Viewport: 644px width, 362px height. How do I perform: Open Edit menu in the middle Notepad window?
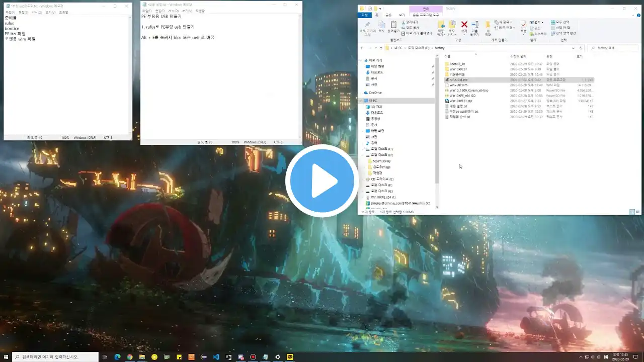tap(159, 11)
